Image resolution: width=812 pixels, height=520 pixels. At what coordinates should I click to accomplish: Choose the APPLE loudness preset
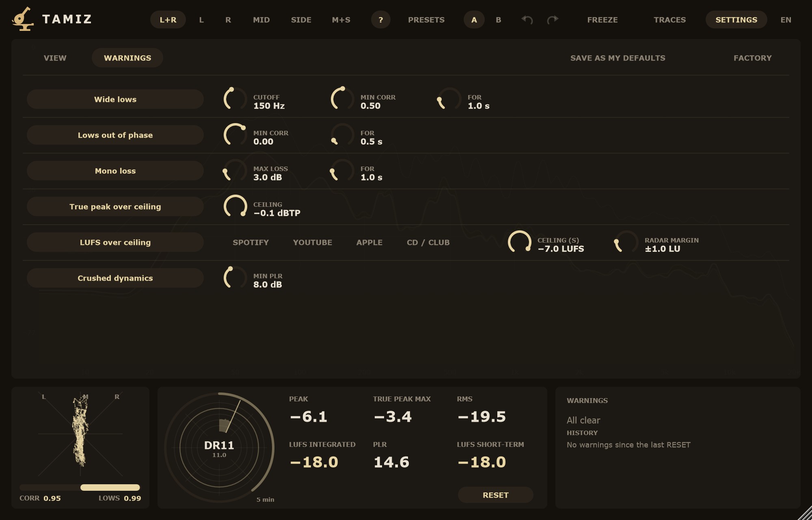[369, 243]
